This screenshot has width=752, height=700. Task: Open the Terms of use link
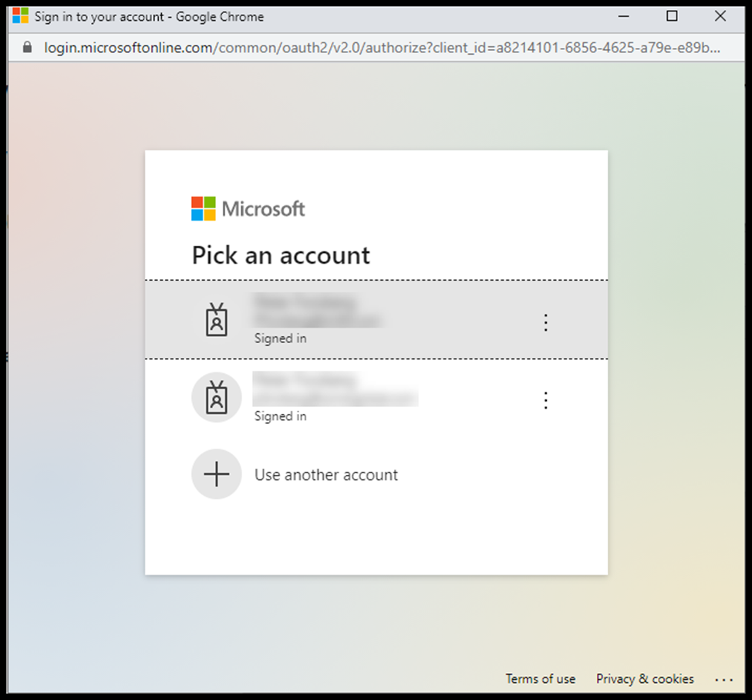pyautogui.click(x=540, y=679)
